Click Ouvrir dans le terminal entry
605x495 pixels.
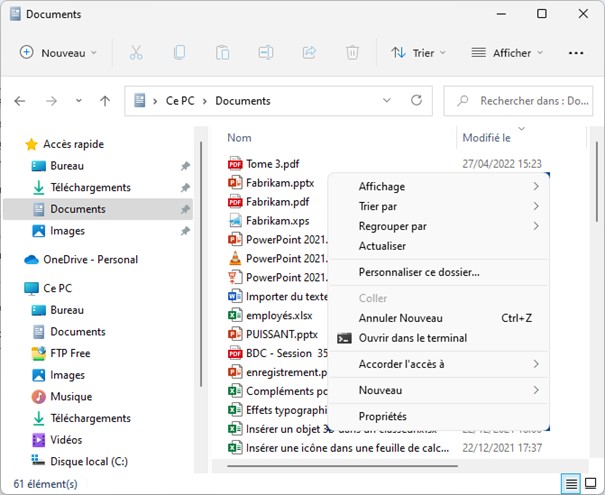coord(412,338)
